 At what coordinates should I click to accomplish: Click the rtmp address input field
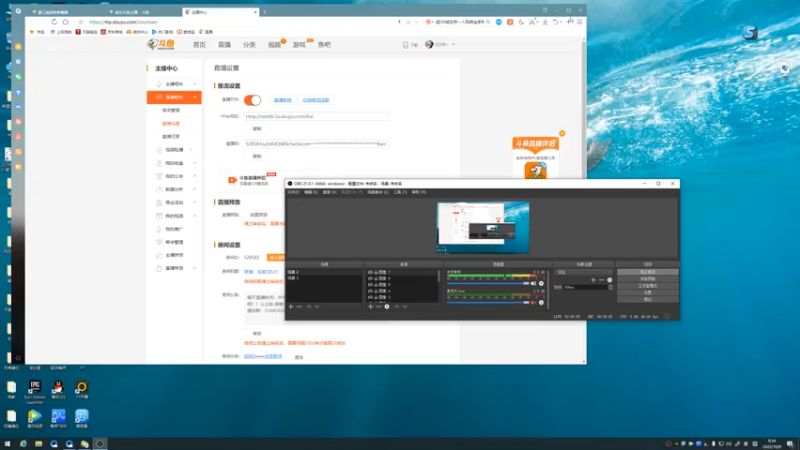(316, 116)
